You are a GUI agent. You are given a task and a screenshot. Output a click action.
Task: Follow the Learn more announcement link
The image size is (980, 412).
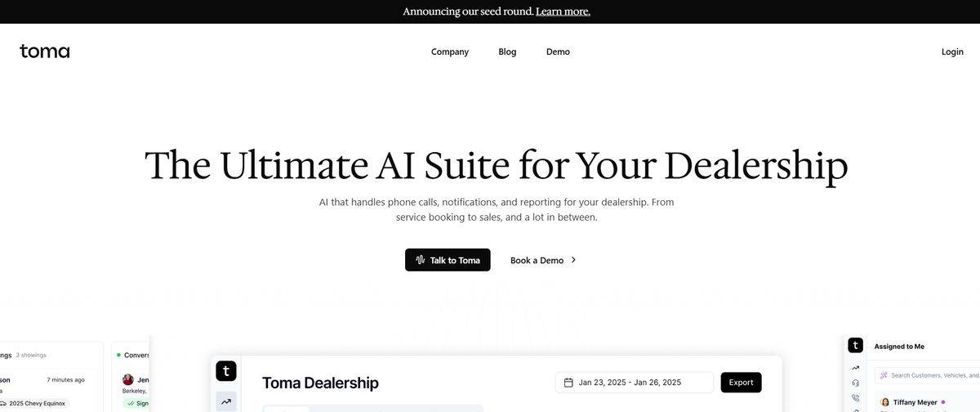point(563,11)
